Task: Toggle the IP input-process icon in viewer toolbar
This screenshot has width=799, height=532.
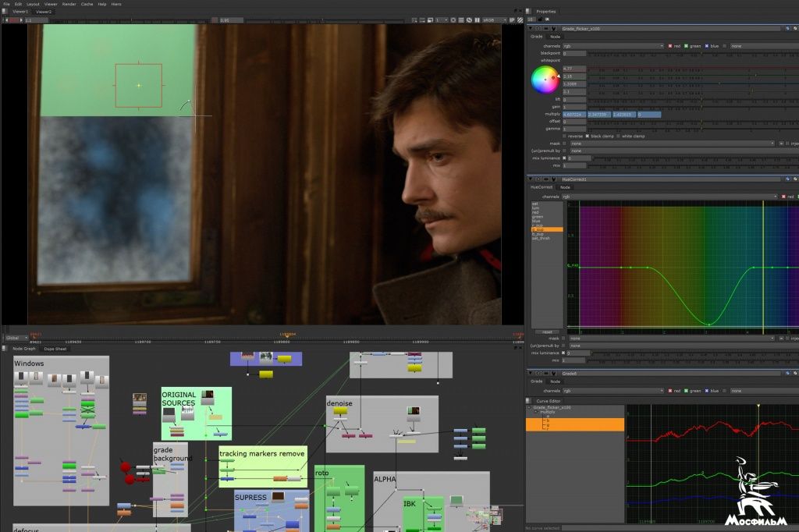Action: (x=512, y=20)
